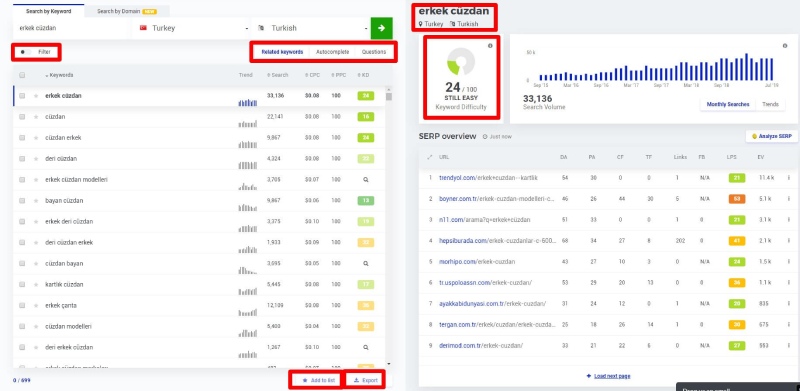The height and width of the screenshot is (391, 800).
Task: Star the 'deri cüzdan' keyword
Action: click(x=36, y=159)
